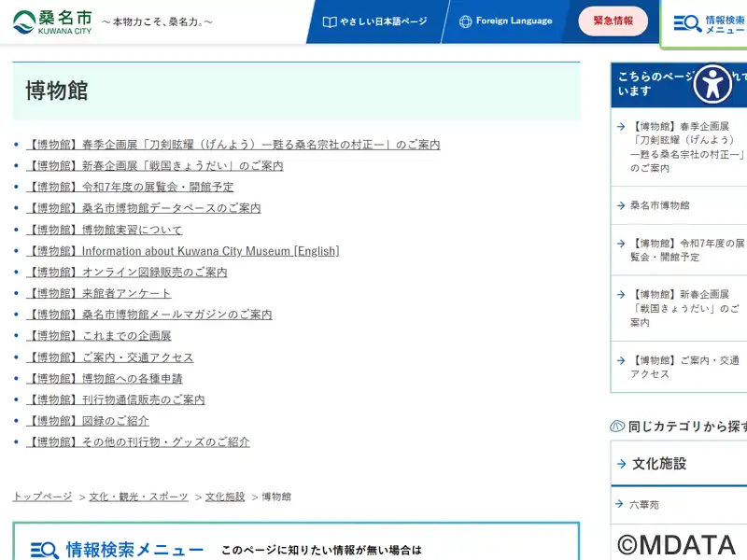
Task: Open the 緊急情報 emergency button
Action: point(613,21)
